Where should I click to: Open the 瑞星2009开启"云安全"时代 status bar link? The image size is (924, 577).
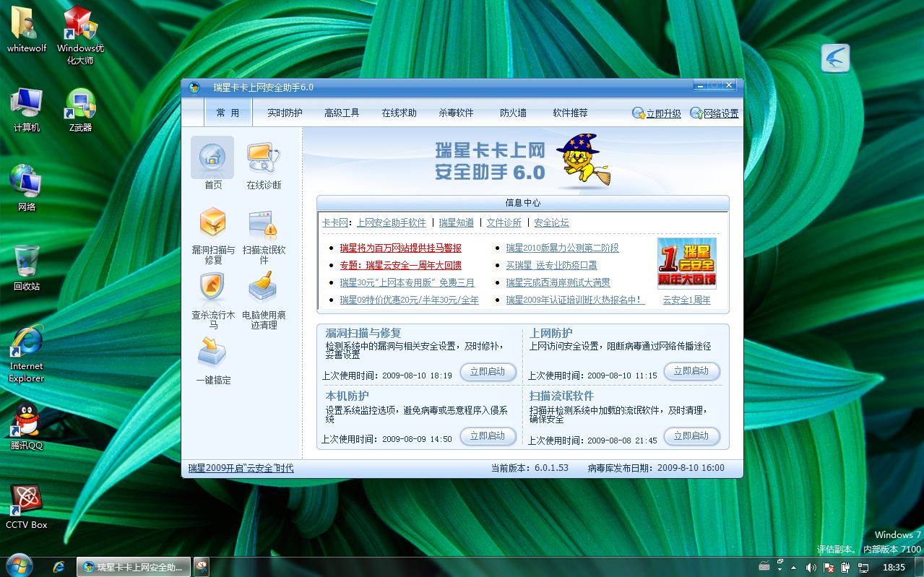coord(241,468)
